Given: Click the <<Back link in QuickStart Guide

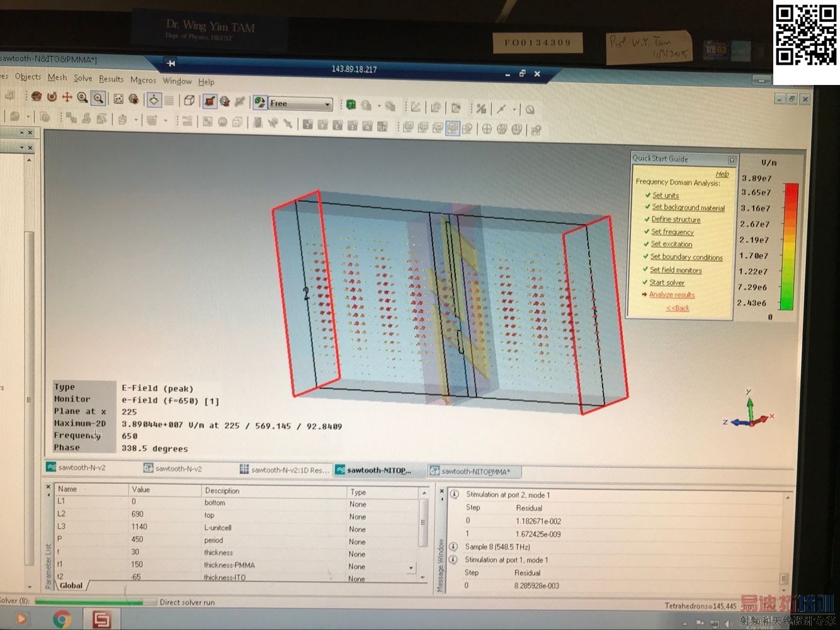Looking at the screenshot, I should [678, 308].
